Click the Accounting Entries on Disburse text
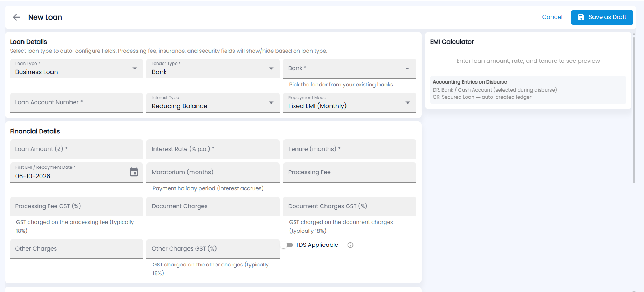Screen dimensions: 644x292 [x=470, y=82]
